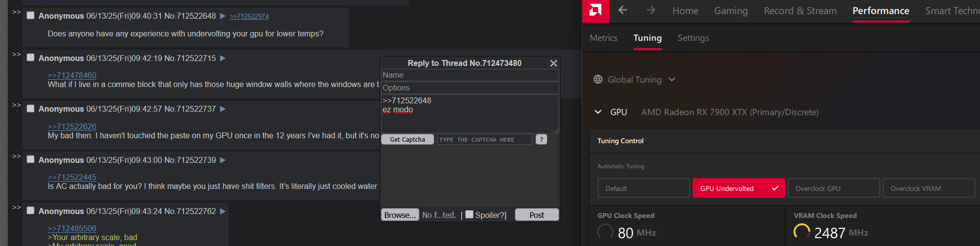
Task: Follow the quote link >>712522445
Action: pos(72,177)
